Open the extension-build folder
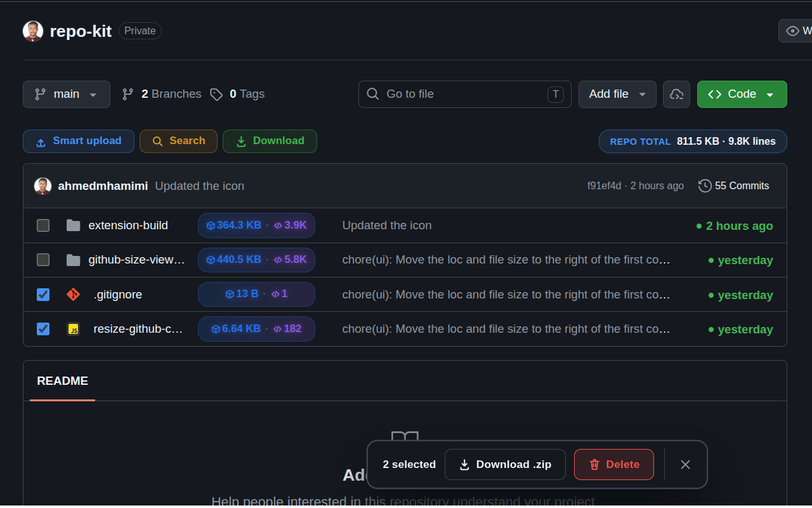Viewport: 812px width, 508px height. click(x=128, y=225)
